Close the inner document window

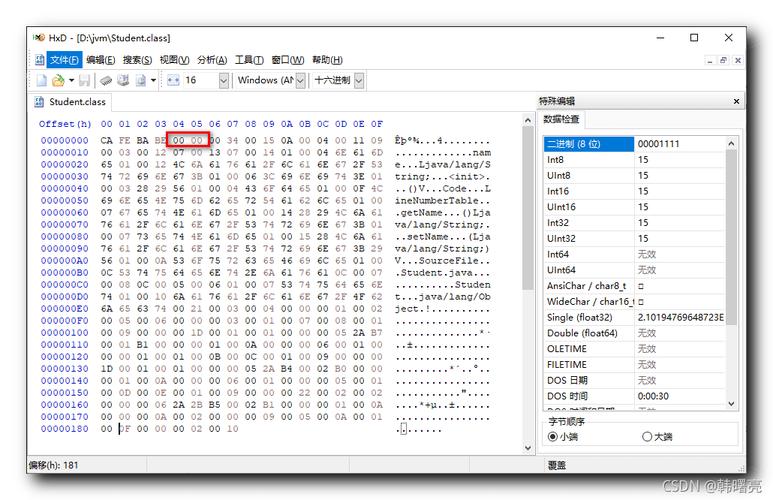point(738,60)
